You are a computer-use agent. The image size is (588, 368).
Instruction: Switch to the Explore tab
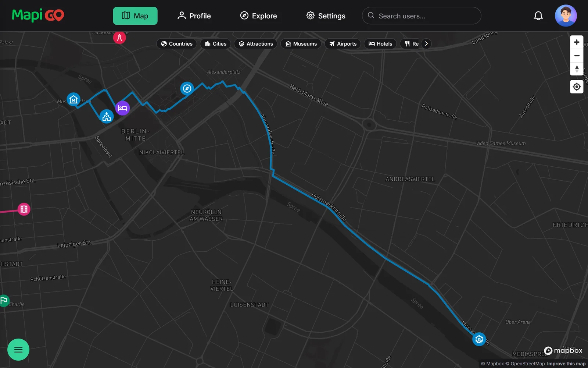258,16
